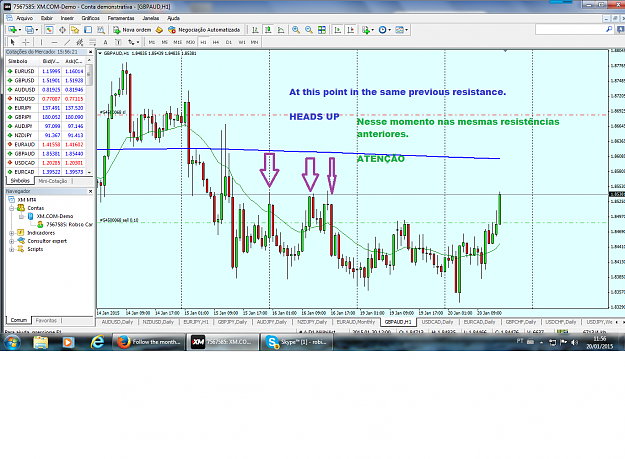The image size is (625, 459).
Task: Zoom out of the chart
Action: pos(309,30)
